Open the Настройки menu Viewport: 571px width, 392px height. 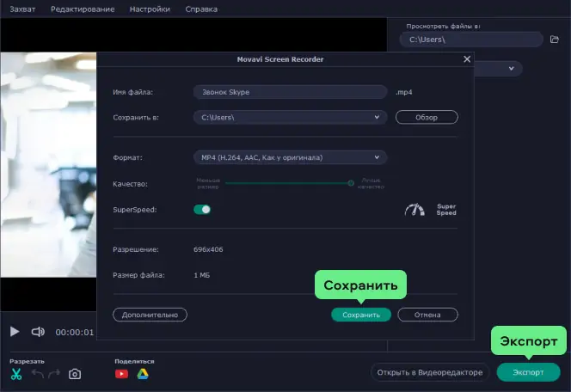[x=150, y=9]
